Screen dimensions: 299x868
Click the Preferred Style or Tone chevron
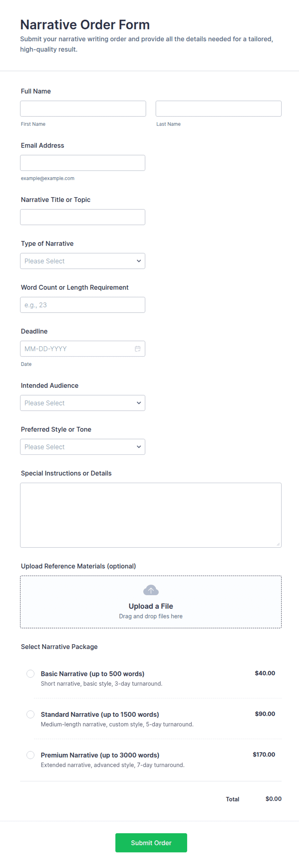tap(139, 447)
